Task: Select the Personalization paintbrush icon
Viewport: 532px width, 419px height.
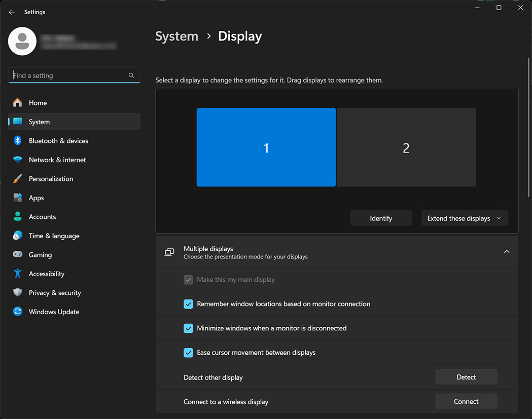Action: (18, 179)
